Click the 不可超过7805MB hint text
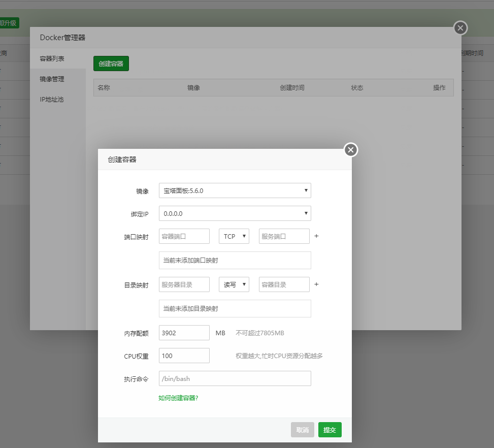 [259, 333]
